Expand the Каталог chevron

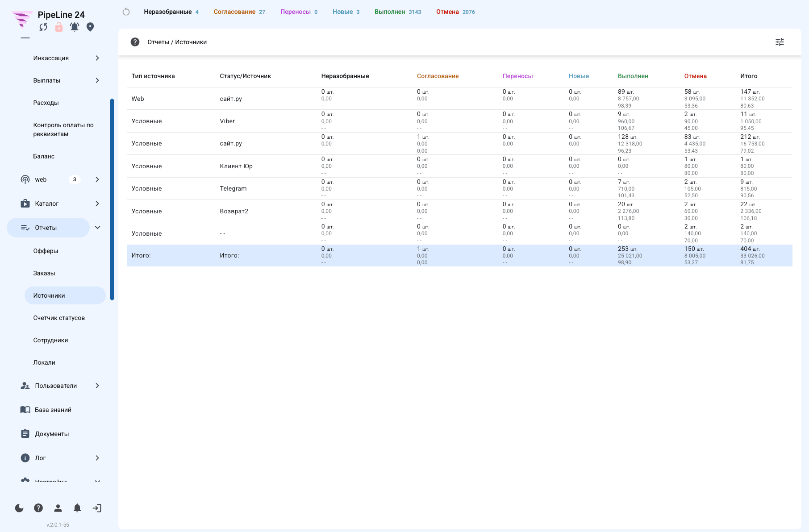pos(97,204)
